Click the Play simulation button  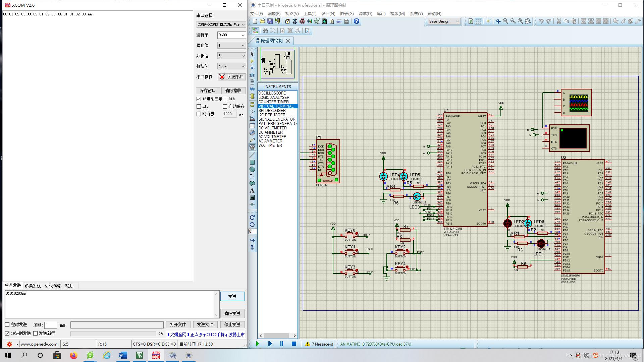click(x=258, y=344)
